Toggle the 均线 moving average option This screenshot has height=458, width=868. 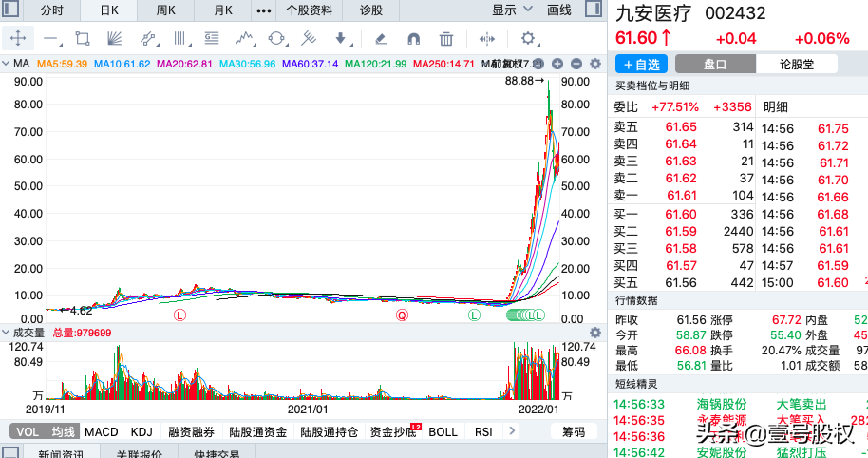[63, 432]
